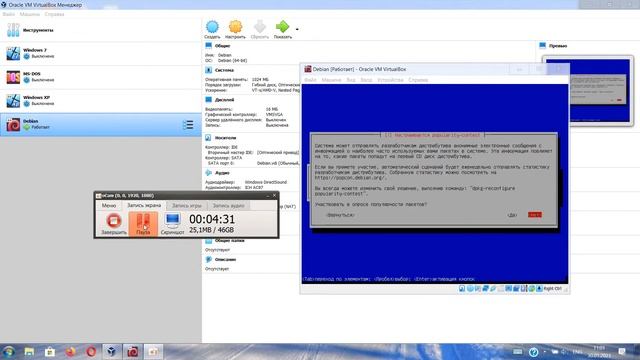Image resolution: width=640 pixels, height=360 pixels.
Task: Open the Устройства menu in the Debian VM window
Action: (390, 80)
